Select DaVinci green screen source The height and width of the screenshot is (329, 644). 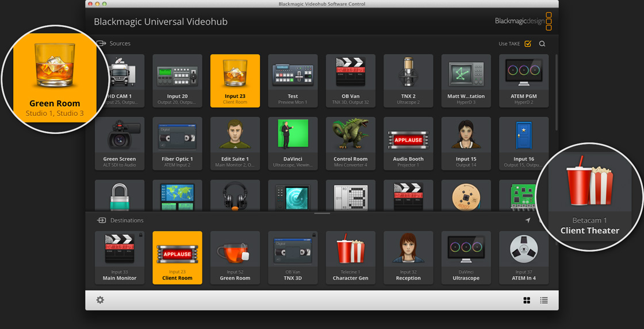[293, 144]
